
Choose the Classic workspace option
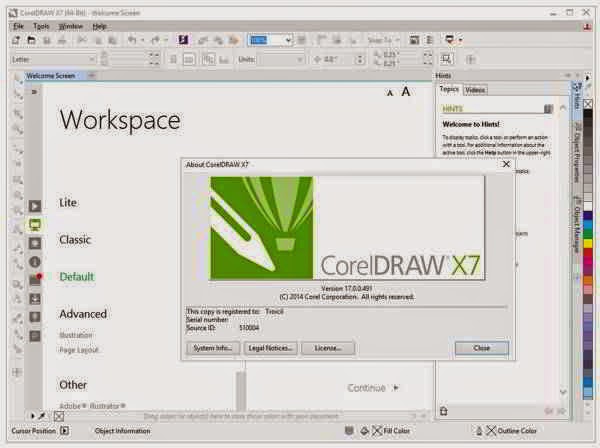(x=75, y=240)
